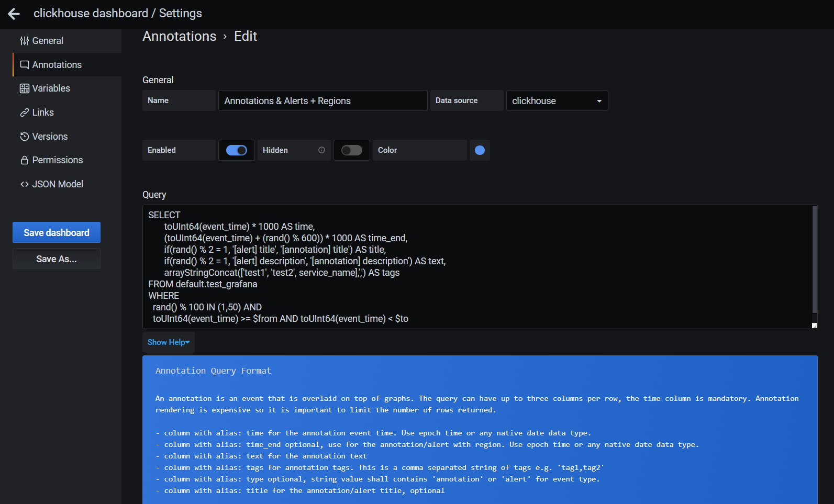The height and width of the screenshot is (504, 834).
Task: Click the Versions history icon in sidebar
Action: tap(25, 137)
